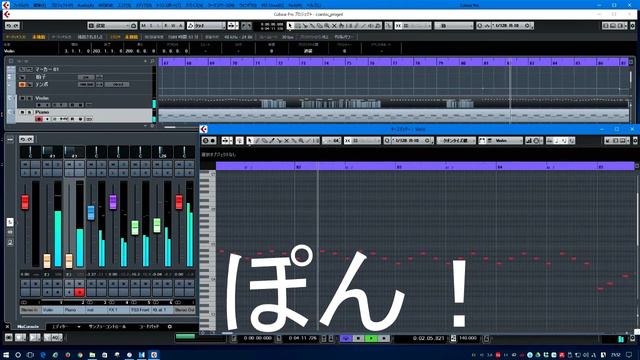
Task: Mute the Piano track in the track list
Action: [22, 112]
